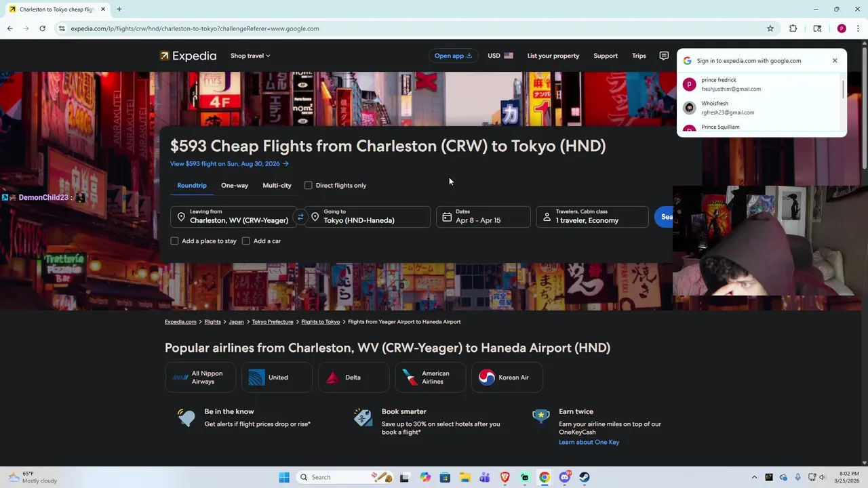Open Task View on the taskbar

(404, 477)
